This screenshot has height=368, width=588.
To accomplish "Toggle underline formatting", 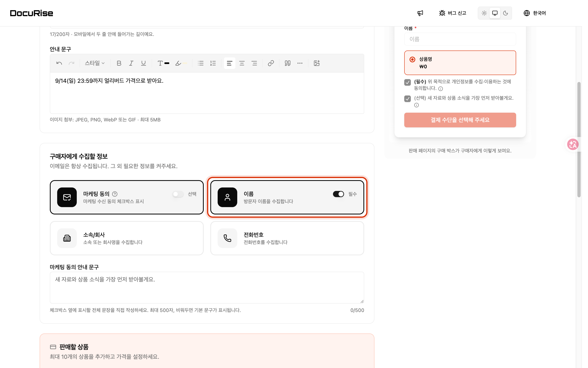I will tap(144, 63).
